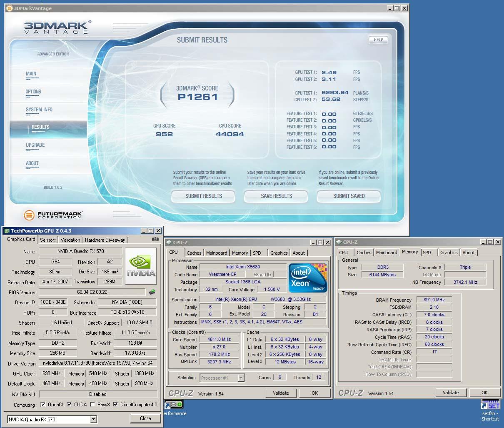The image size is (504, 428).
Task: Click the CPU-Z Memory window title icon
Action: (338, 242)
